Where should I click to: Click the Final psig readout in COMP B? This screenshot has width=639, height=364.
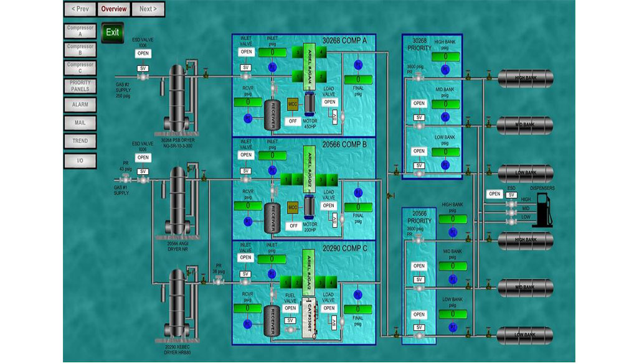coord(357,207)
